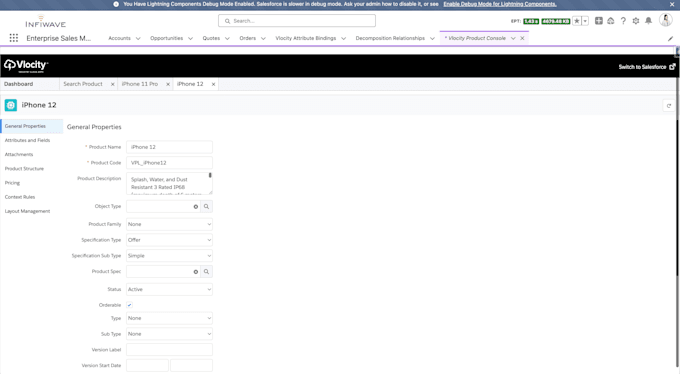Viewport: 680px width, 374px height.
Task: Expand Vlocity Product Console tab chevron
Action: pos(513,39)
